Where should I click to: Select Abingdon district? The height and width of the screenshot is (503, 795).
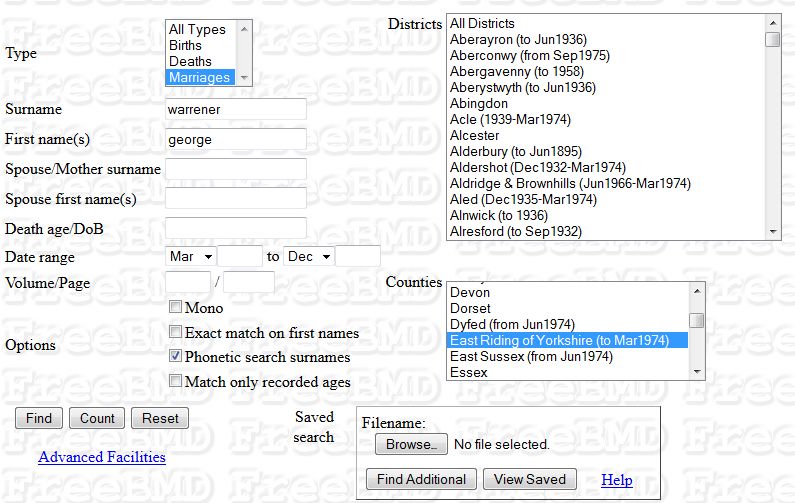[x=605, y=103]
